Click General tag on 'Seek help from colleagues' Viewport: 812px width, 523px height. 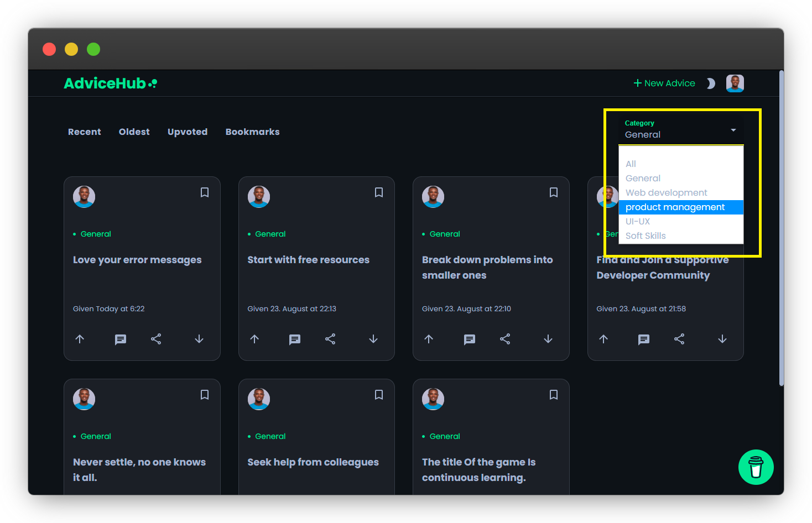pyautogui.click(x=270, y=436)
